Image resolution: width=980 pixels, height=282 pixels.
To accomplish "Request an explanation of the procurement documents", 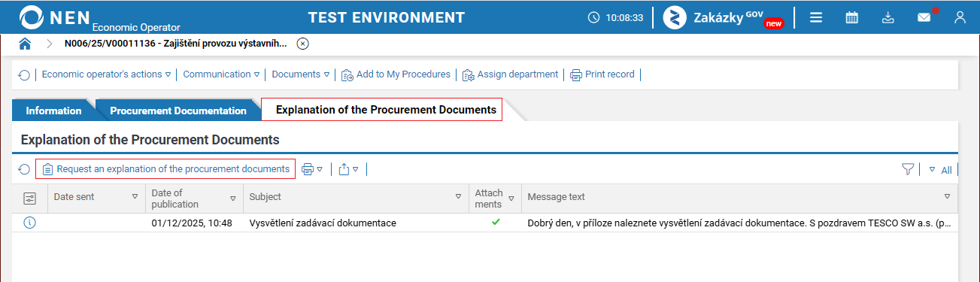I will coord(165,169).
